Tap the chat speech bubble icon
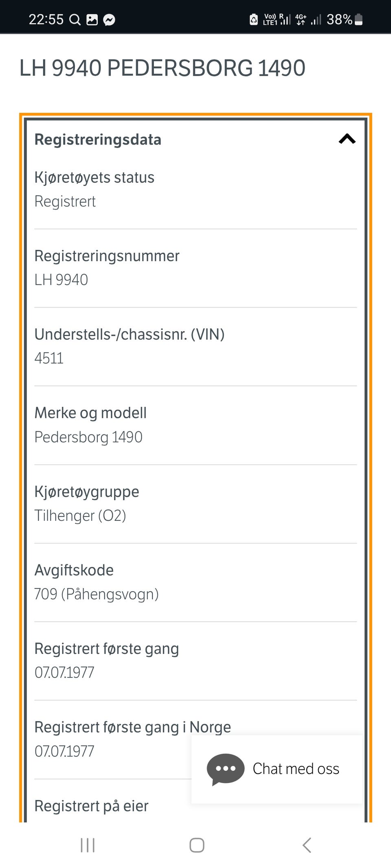391x868 pixels. [225, 769]
